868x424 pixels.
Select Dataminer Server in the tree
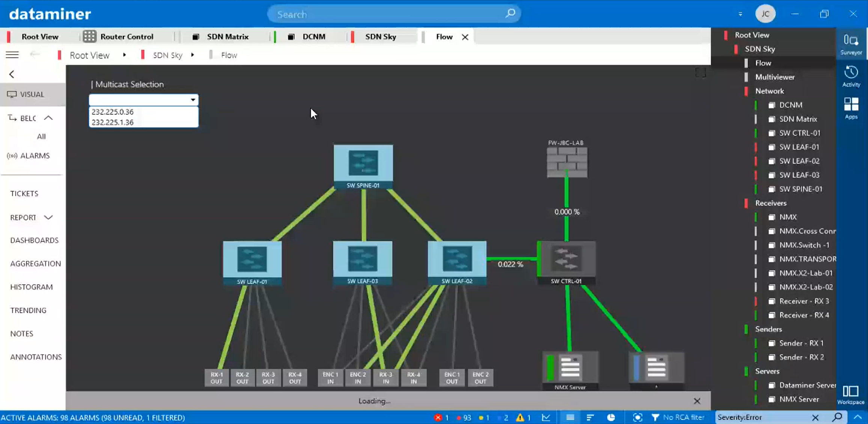tap(807, 385)
